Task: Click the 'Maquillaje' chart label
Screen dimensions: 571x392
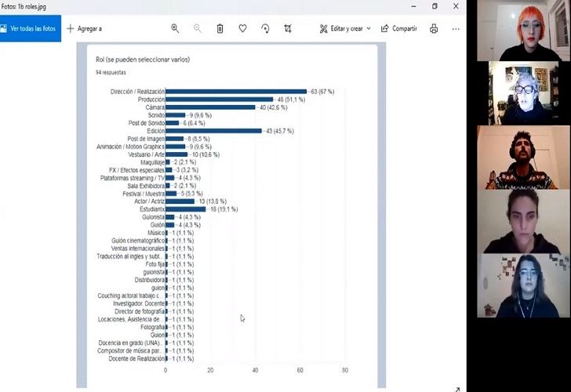Action: click(153, 162)
